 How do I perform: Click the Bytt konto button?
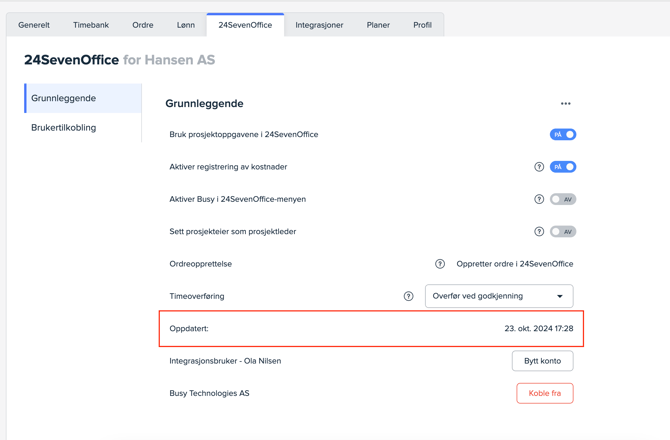(543, 361)
